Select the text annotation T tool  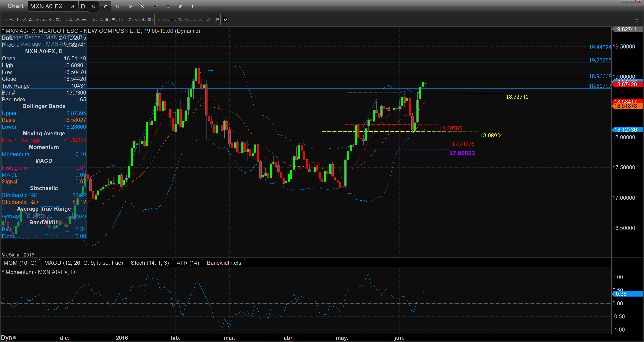pos(130,20)
